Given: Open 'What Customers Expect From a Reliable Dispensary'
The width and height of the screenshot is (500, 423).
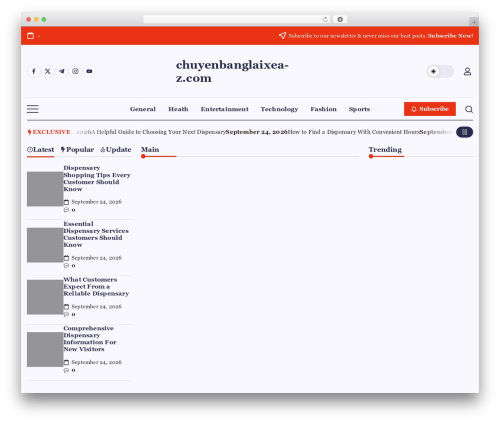Looking at the screenshot, I should (96, 286).
